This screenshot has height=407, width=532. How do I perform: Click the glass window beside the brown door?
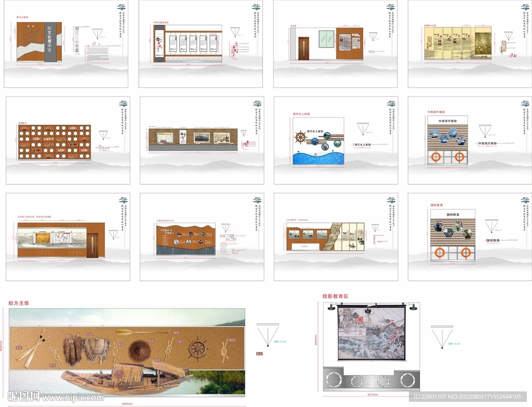coord(326,38)
